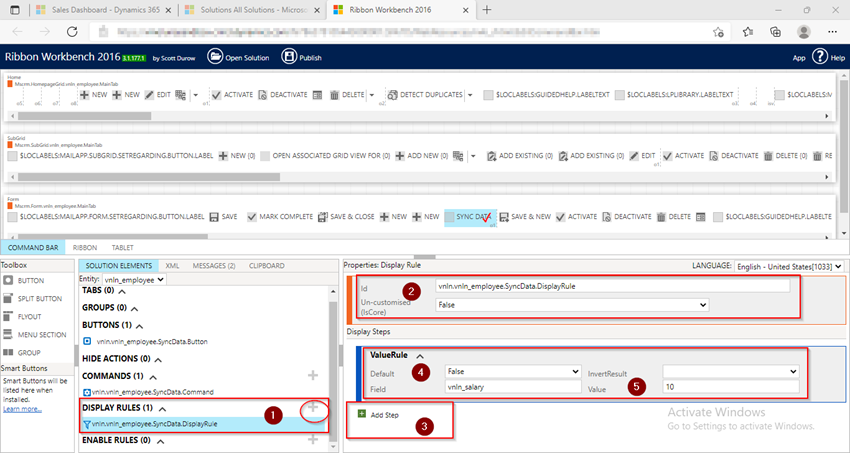Add a new display rule with plus

click(313, 408)
